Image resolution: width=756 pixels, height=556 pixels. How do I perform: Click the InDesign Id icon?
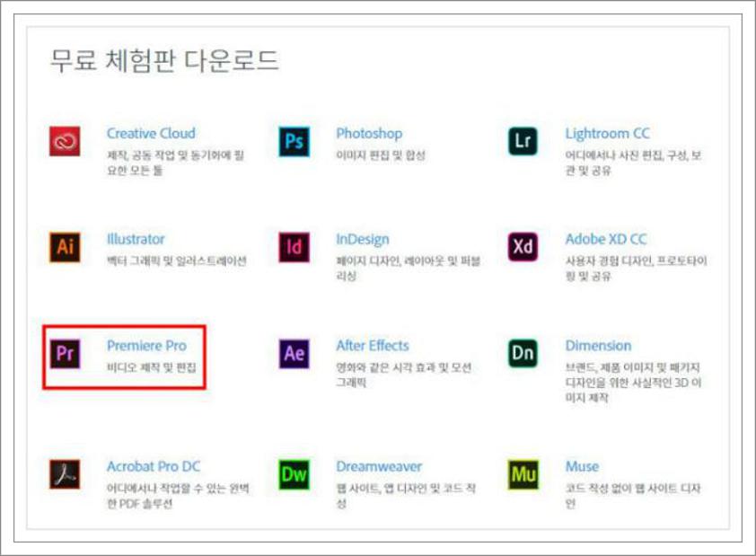pyautogui.click(x=294, y=247)
